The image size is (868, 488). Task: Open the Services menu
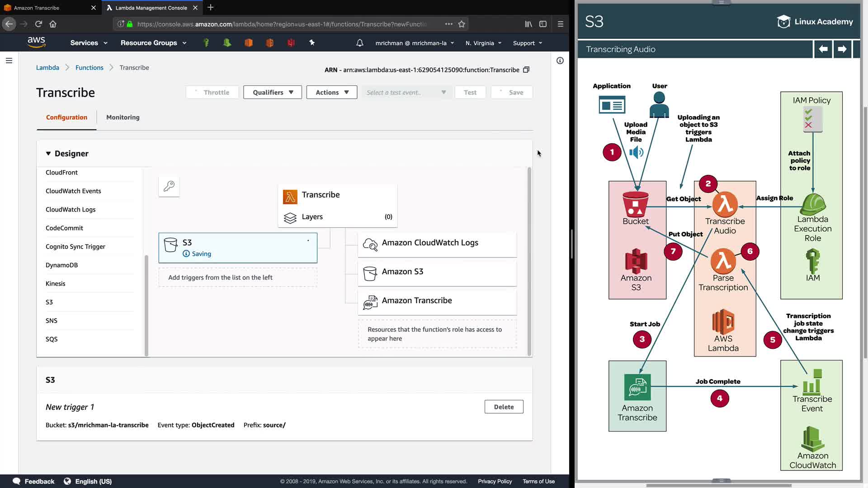(89, 43)
